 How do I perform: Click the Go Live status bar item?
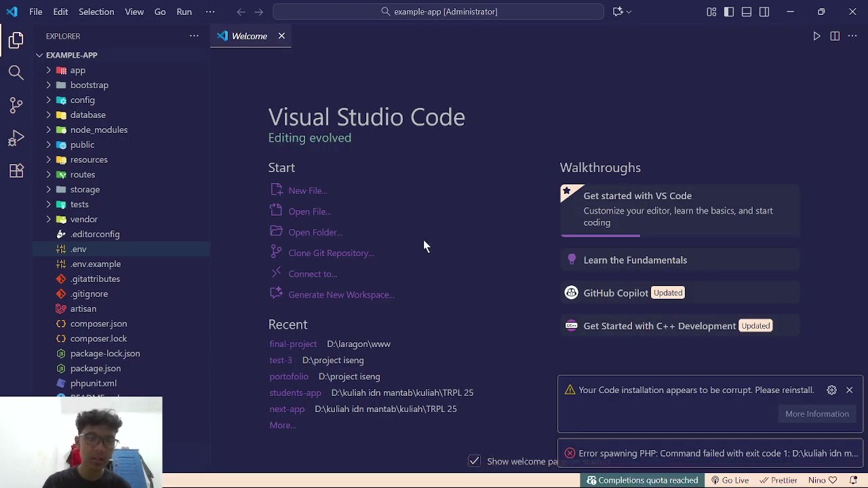[730, 480]
